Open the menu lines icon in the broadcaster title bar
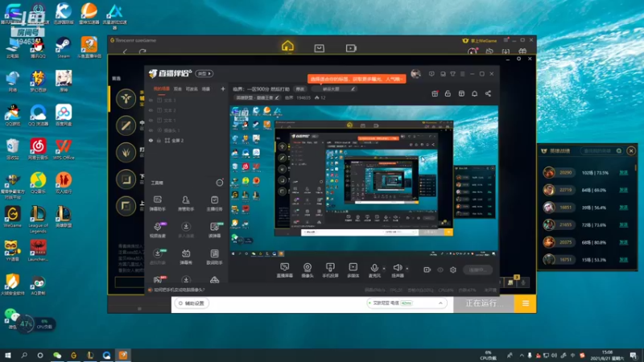 coord(462,74)
